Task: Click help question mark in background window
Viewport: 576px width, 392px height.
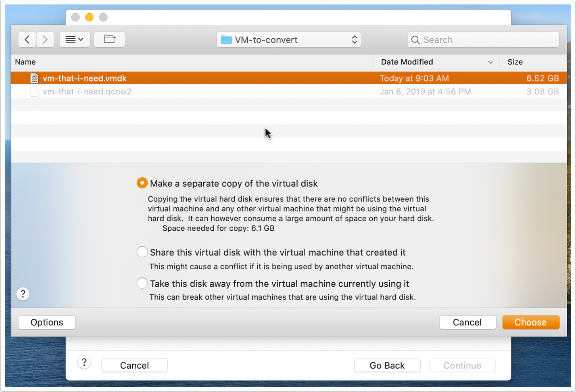Action: [x=84, y=362]
